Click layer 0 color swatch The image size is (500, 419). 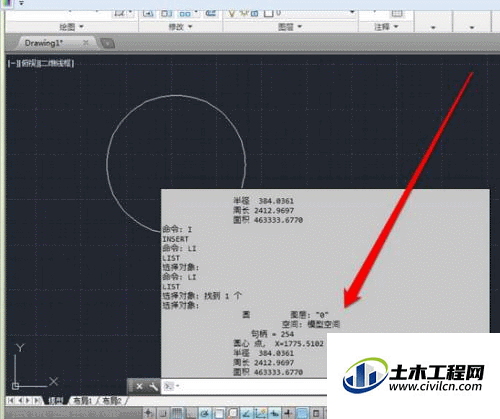coord(269,13)
